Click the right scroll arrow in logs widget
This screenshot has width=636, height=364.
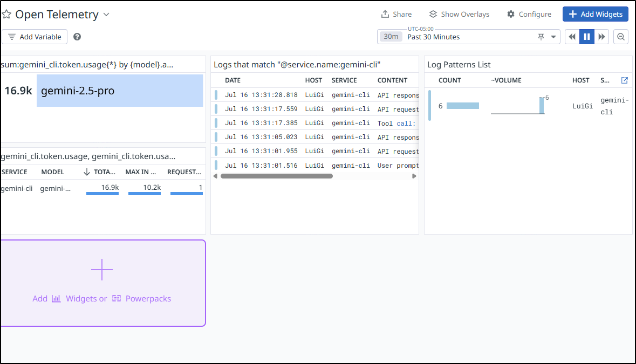click(414, 176)
